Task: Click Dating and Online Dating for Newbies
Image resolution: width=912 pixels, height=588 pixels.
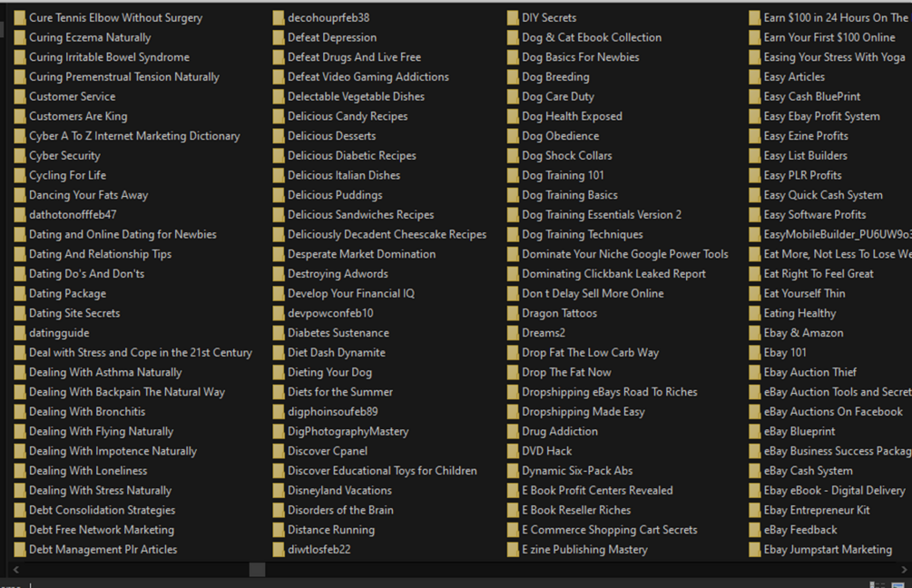Action: pyautogui.click(x=123, y=235)
